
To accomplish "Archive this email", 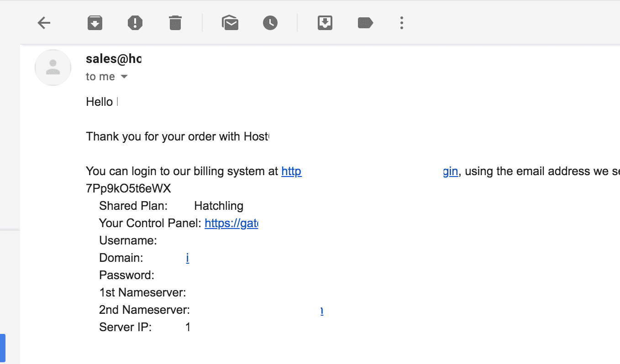I will point(95,22).
